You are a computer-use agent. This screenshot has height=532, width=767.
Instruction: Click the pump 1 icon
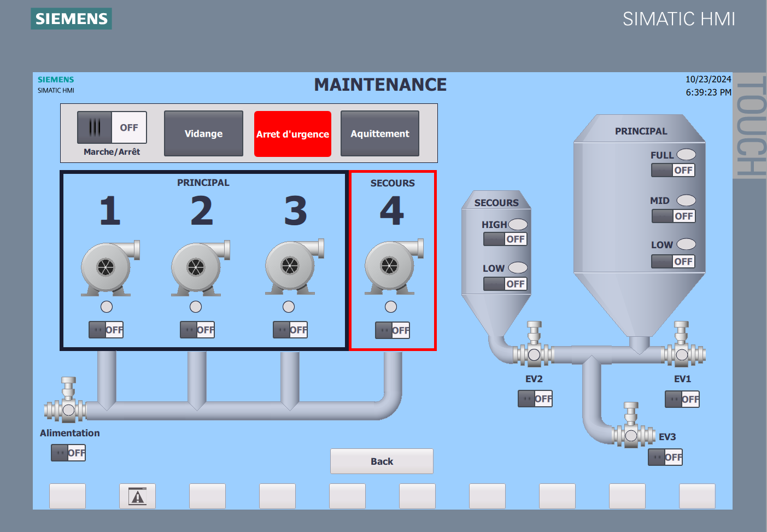point(110,268)
